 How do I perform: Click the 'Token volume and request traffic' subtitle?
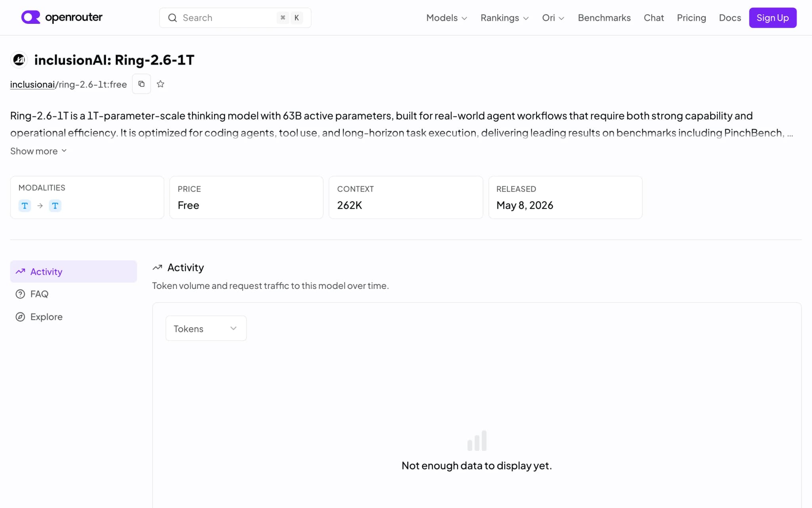tap(270, 286)
